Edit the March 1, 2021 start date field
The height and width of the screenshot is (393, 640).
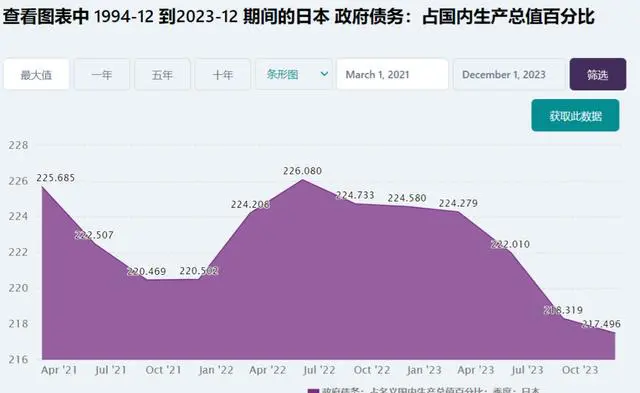tap(392, 74)
